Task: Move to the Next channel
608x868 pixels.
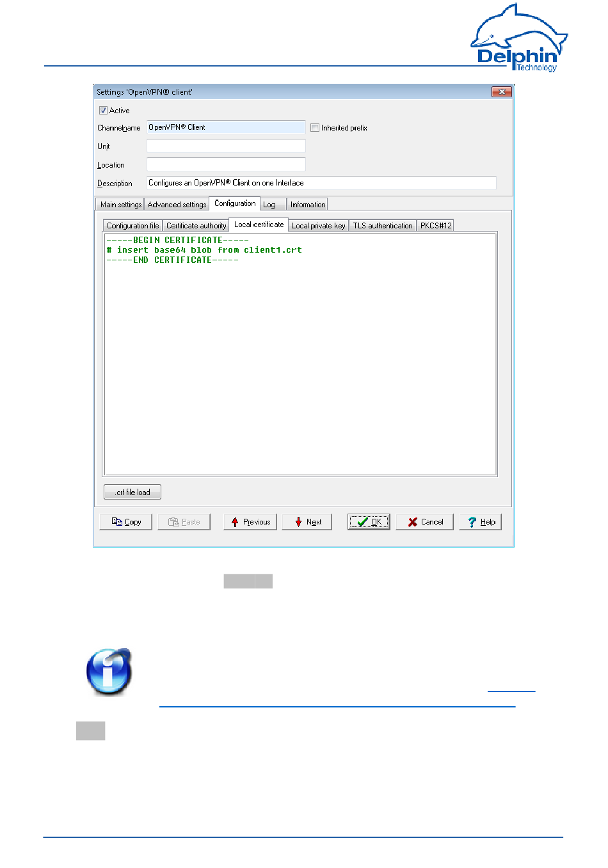Action: click(x=307, y=522)
